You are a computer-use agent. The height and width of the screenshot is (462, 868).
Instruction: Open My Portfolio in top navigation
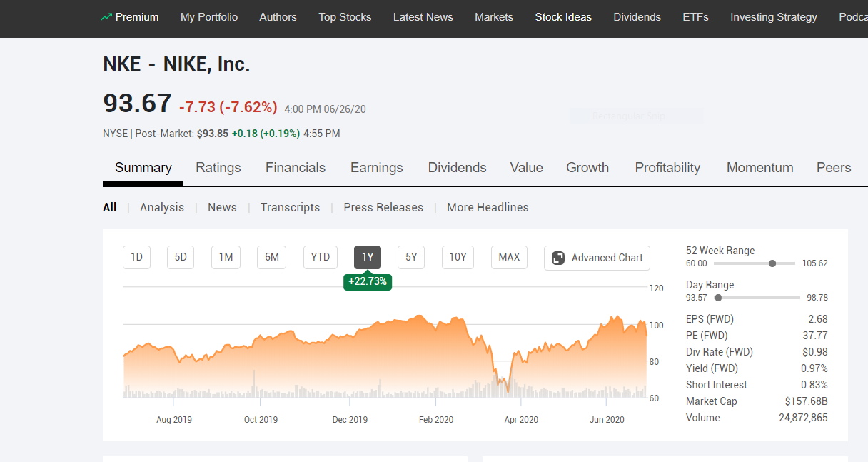point(209,17)
